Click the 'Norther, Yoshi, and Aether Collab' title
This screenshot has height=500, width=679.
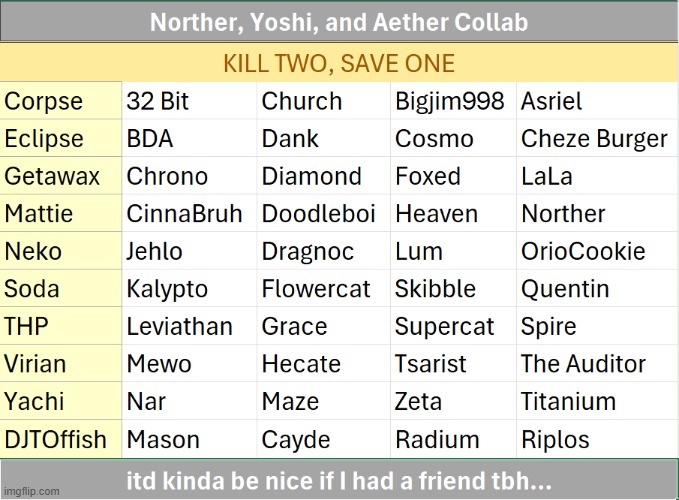(x=339, y=22)
